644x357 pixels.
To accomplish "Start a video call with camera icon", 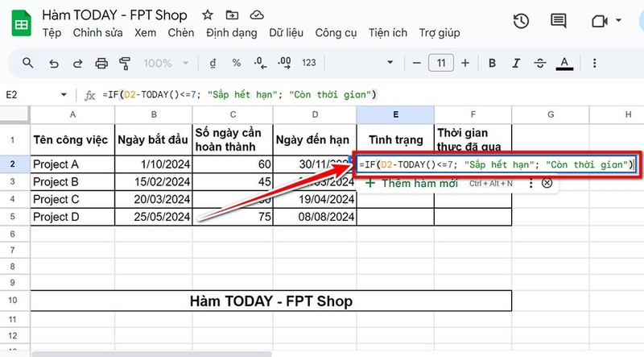I will pyautogui.click(x=600, y=21).
